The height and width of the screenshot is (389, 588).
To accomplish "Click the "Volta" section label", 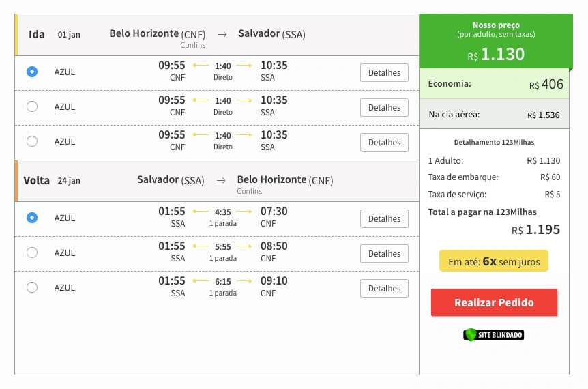I will coord(36,180).
